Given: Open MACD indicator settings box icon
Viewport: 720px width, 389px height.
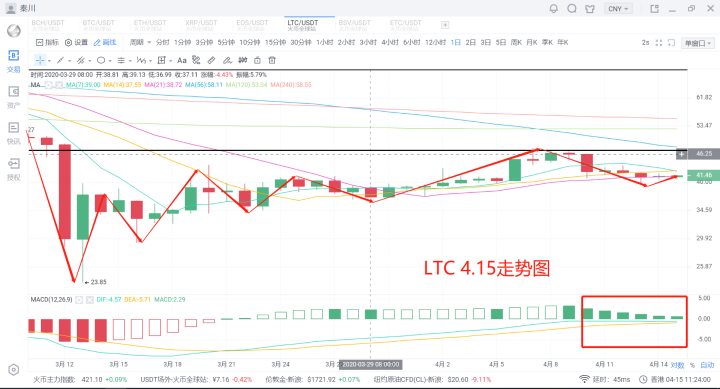Looking at the screenshot, I should (79, 299).
